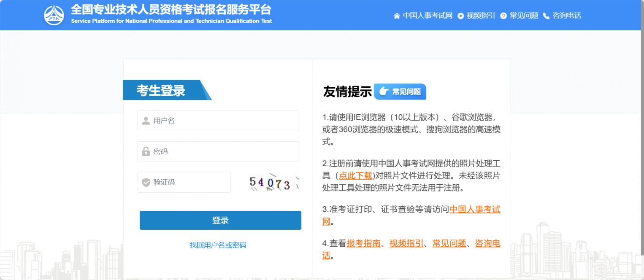Open the 报考指南 link
This screenshot has width=644, height=280.
click(364, 243)
